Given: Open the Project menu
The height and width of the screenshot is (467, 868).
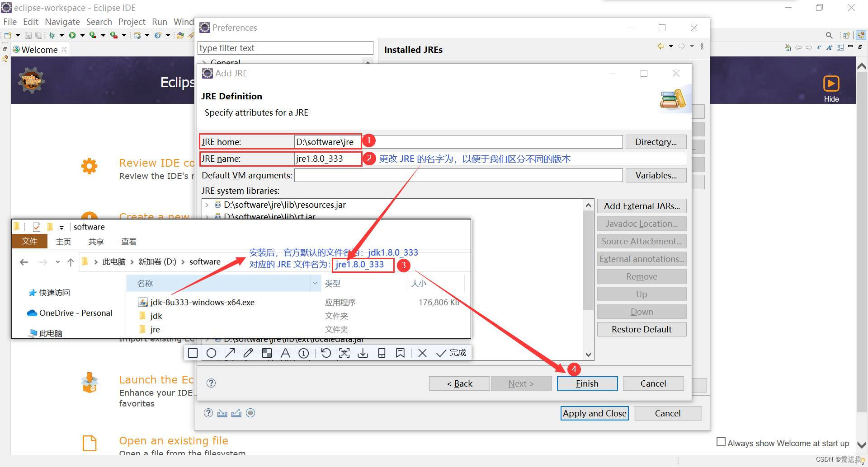Looking at the screenshot, I should pyautogui.click(x=132, y=22).
